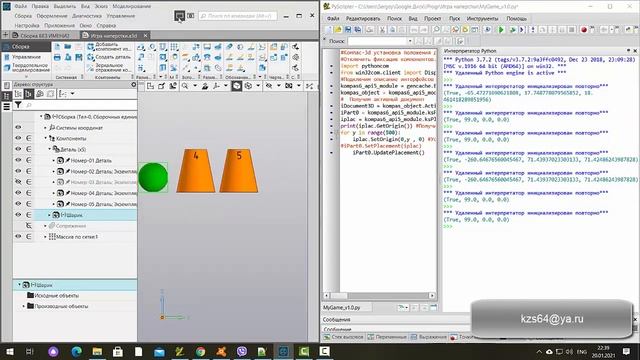This screenshot has height=360, width=640.
Task: Collapse the Деталь (x5) tree node
Action: (x=50, y=149)
